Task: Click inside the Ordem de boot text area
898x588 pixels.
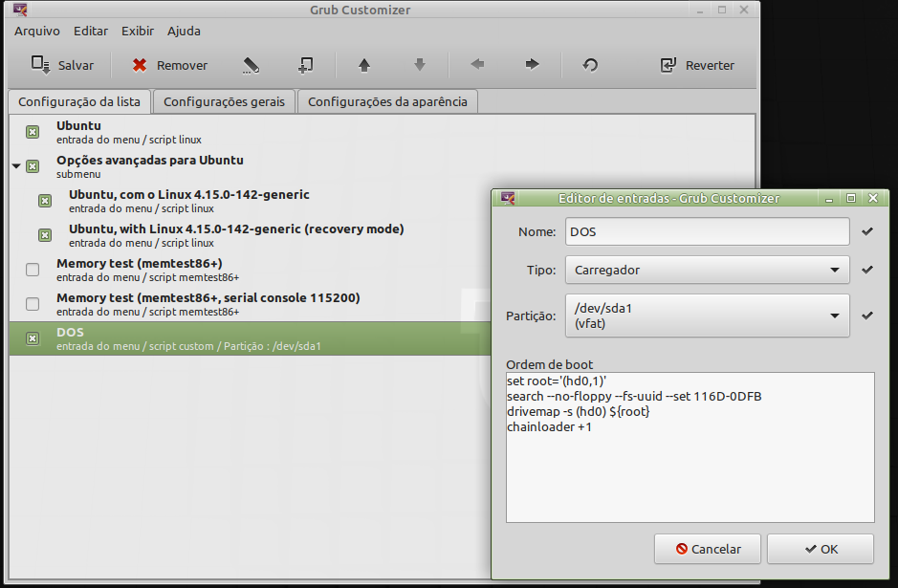Action: (690, 447)
